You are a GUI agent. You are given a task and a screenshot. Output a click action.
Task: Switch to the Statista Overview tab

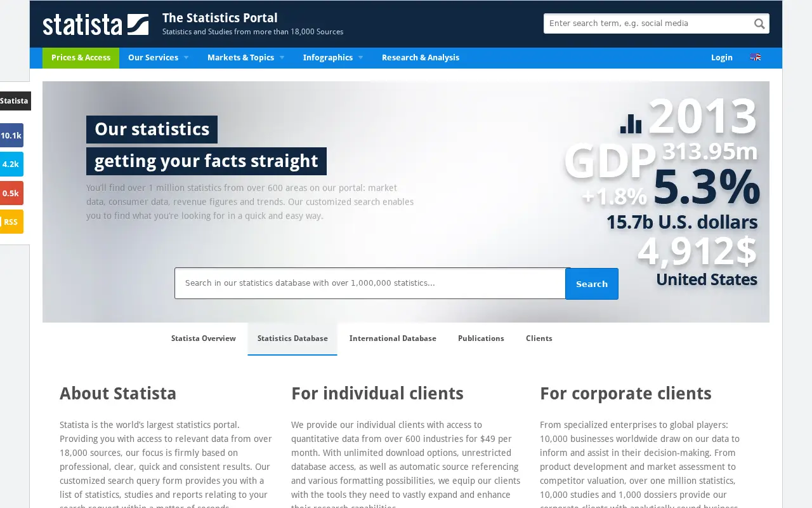click(204, 338)
